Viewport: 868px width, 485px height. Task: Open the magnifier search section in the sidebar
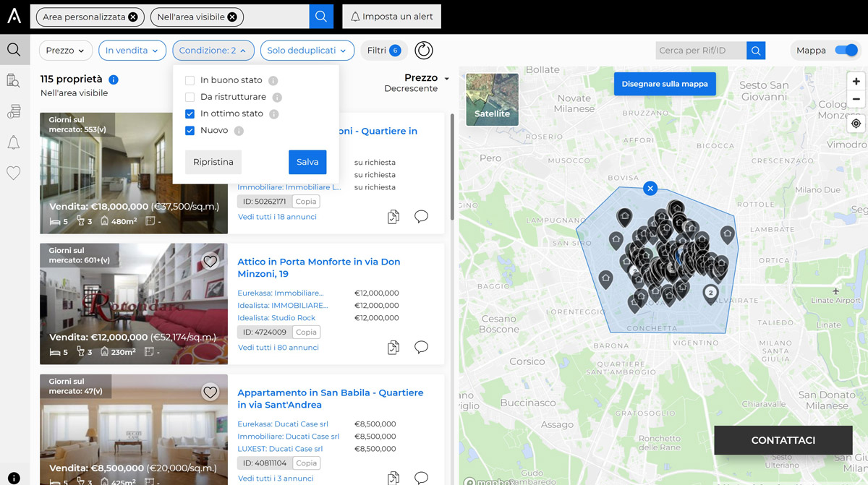14,50
